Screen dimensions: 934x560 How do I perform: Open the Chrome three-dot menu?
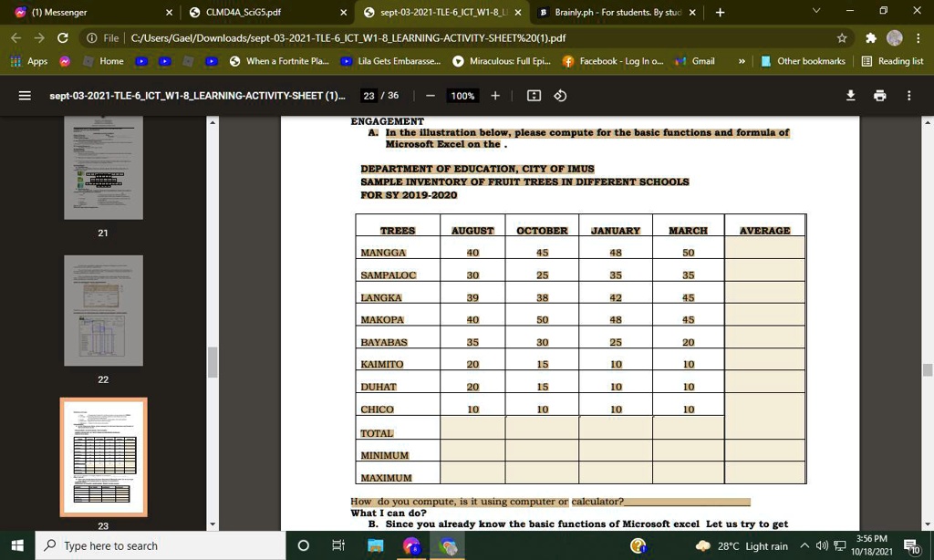[x=918, y=38]
